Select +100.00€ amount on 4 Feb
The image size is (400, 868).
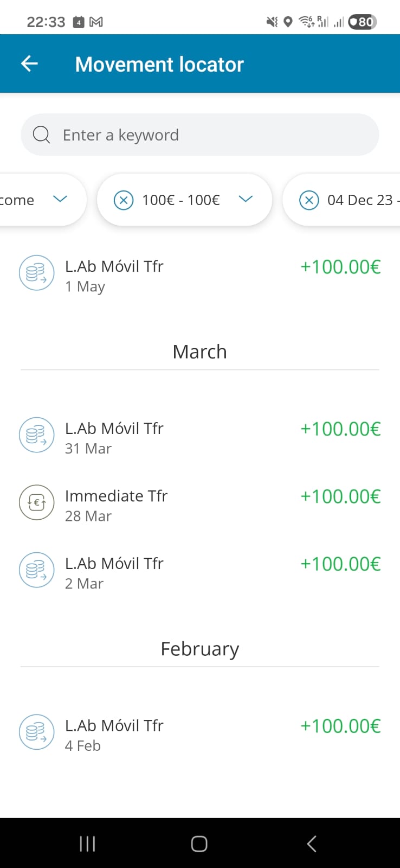point(340,726)
